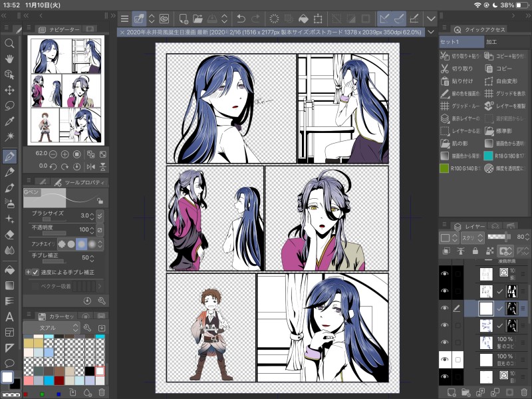Screen dimensions: 532x399
Task: Click グリッドを表示 quick access button
Action: tap(505, 93)
